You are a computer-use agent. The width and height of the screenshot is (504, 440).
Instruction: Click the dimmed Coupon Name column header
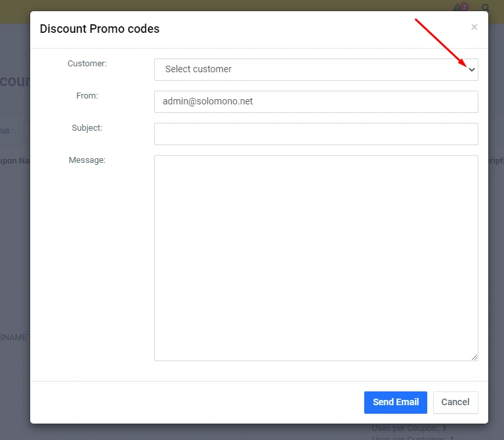(x=14, y=160)
